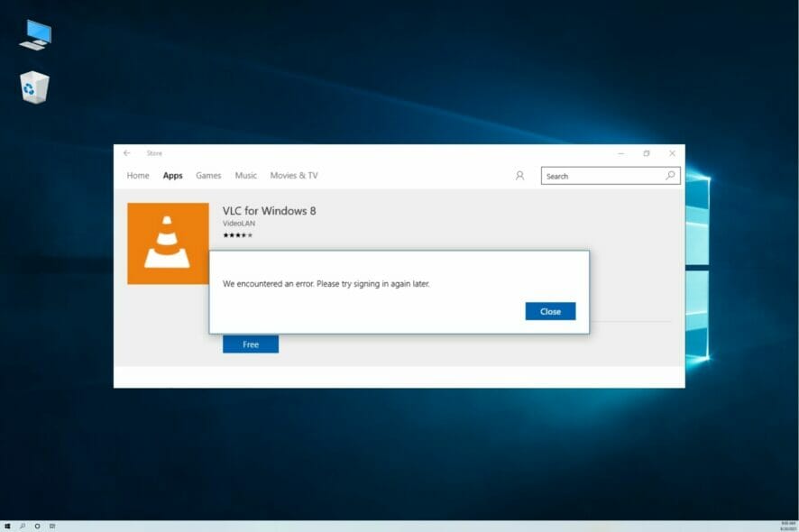Go to Movies & TV tab
This screenshot has width=799, height=532.
coord(294,175)
